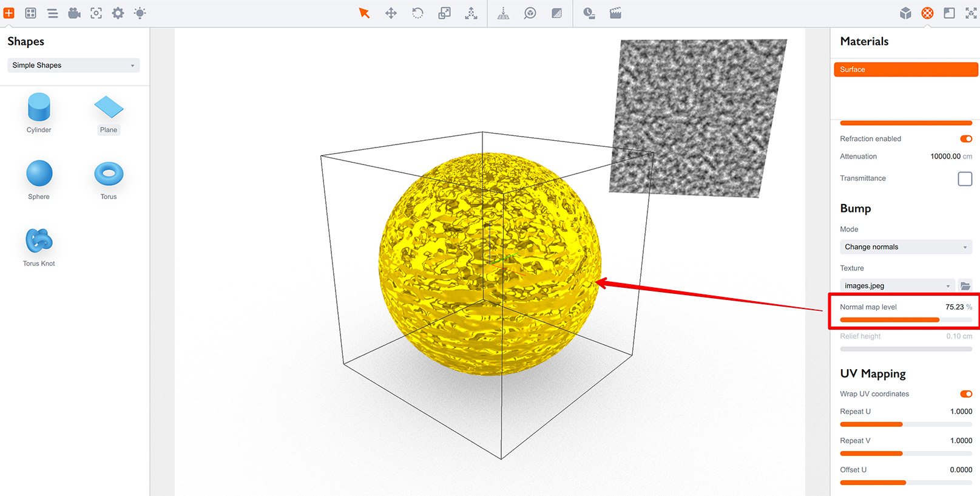Add a Torus Knot shape
The height and width of the screenshot is (496, 980).
[x=39, y=247]
